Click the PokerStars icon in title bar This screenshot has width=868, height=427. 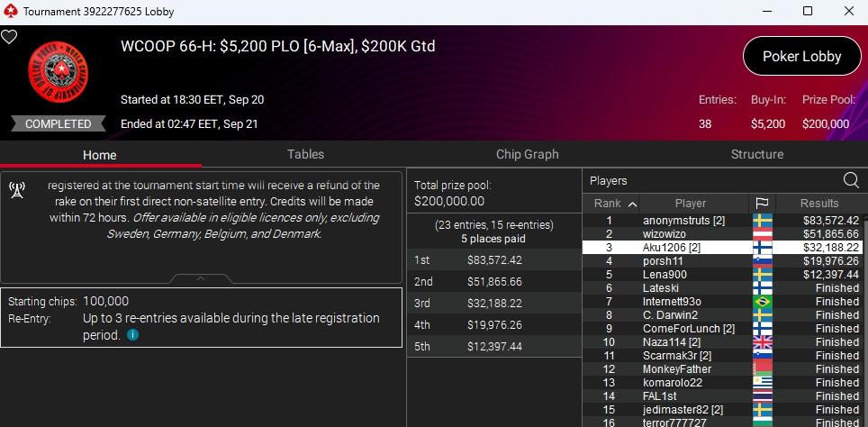tap(10, 12)
